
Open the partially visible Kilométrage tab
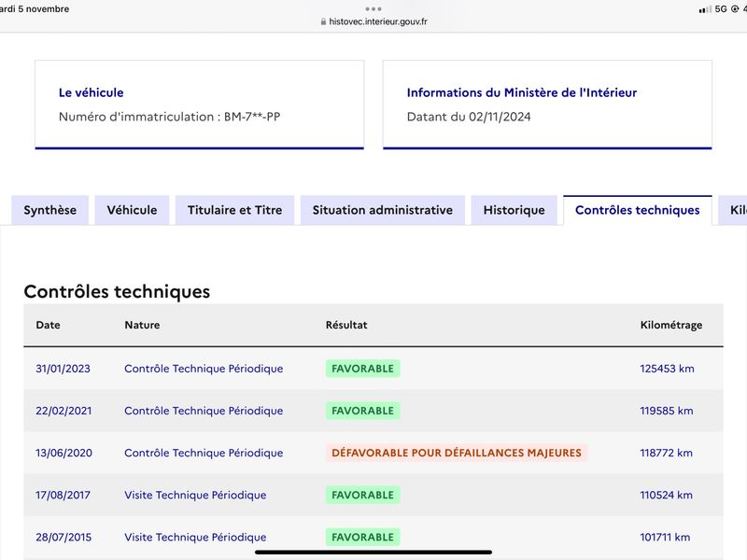coord(734,210)
